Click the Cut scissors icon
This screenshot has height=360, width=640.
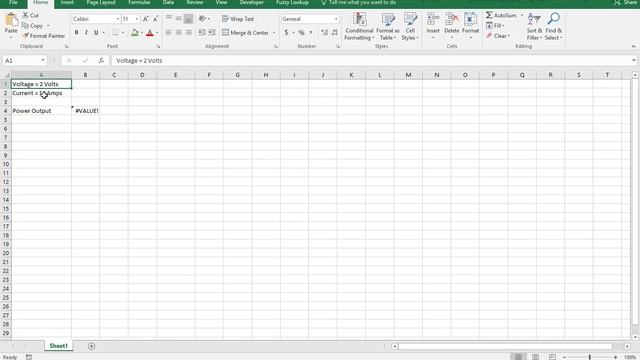point(25,15)
